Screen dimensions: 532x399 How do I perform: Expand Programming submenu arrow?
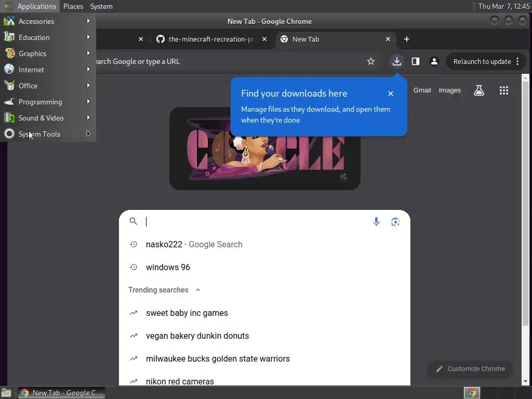[x=88, y=101]
